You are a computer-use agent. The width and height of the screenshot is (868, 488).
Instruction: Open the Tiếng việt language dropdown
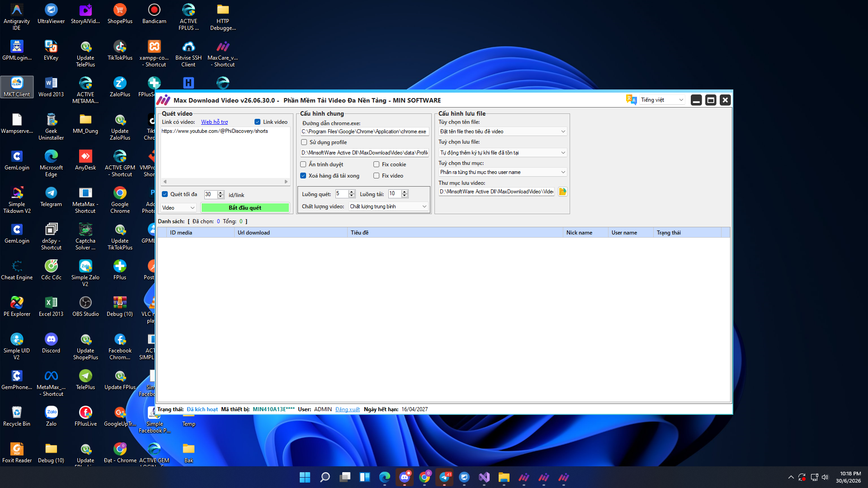662,100
